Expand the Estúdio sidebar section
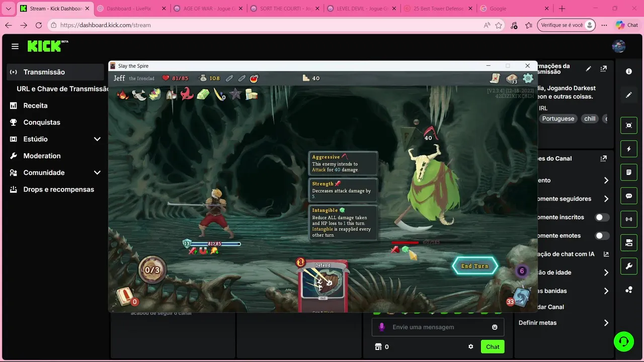Viewport: 644px width, 362px height. [x=97, y=139]
